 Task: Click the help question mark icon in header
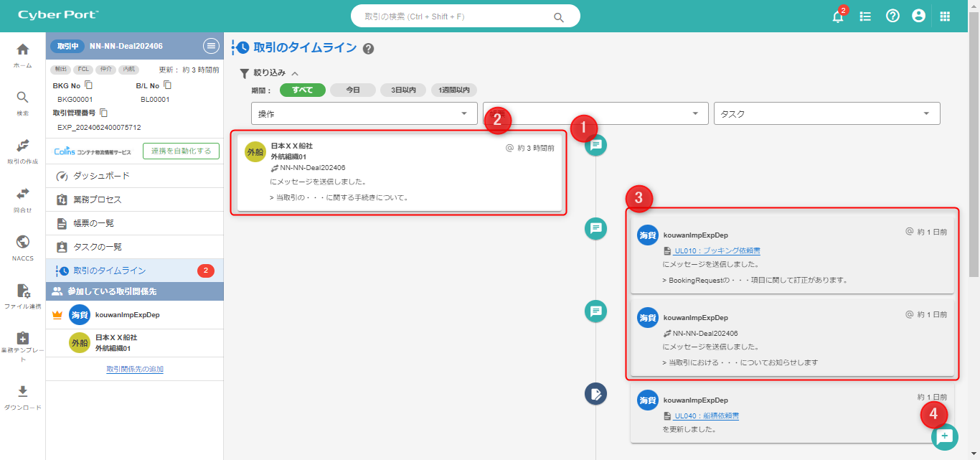click(892, 16)
